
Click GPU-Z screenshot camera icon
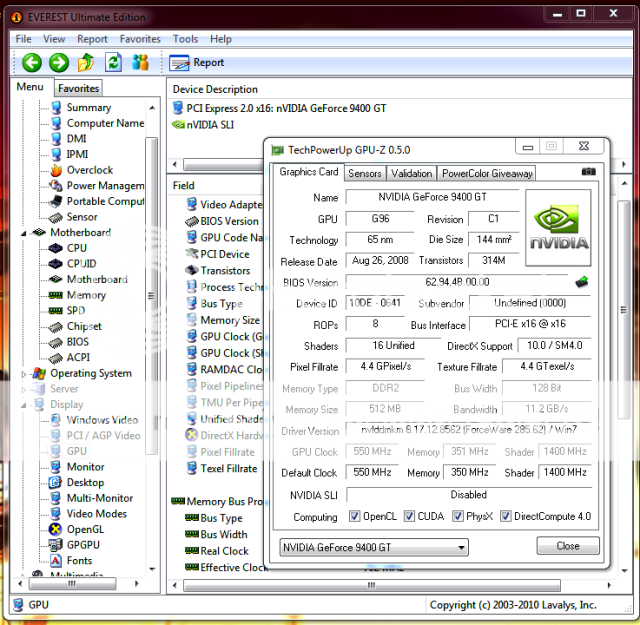(x=588, y=171)
